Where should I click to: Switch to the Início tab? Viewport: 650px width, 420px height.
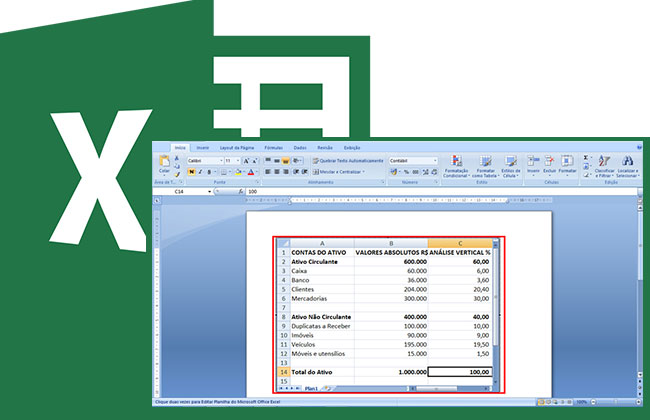click(x=180, y=148)
